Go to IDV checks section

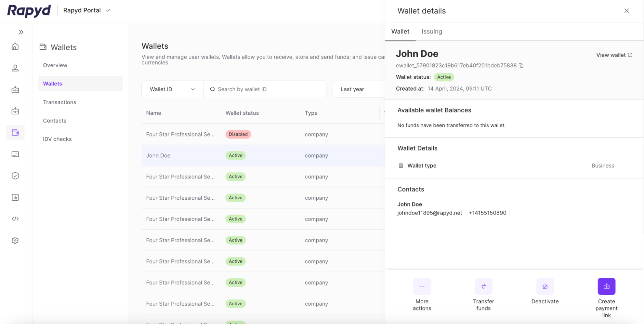pyautogui.click(x=57, y=139)
